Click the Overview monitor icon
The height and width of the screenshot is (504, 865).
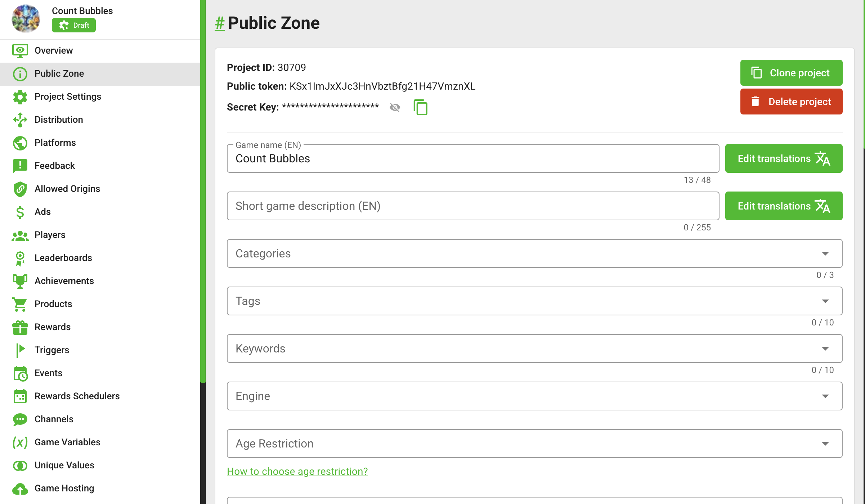point(20,51)
